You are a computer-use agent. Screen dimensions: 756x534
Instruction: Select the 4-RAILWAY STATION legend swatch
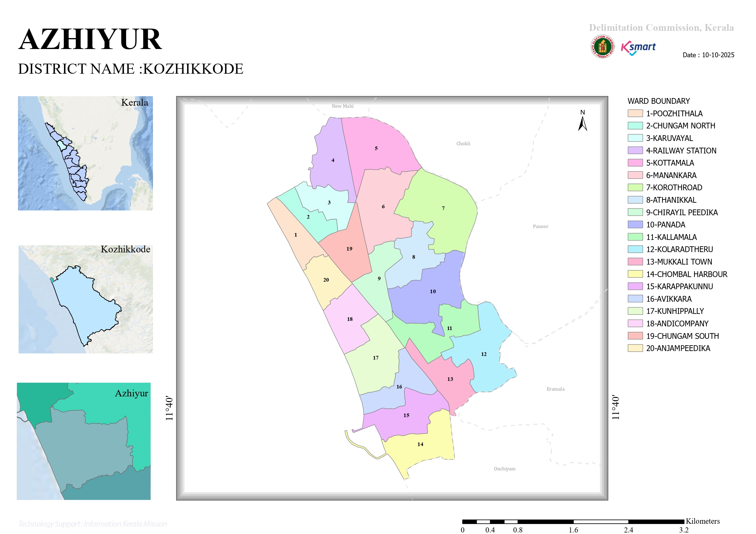point(635,150)
